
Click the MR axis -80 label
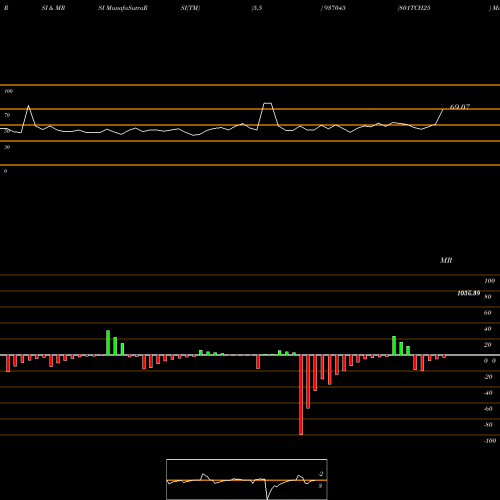(x=488, y=425)
